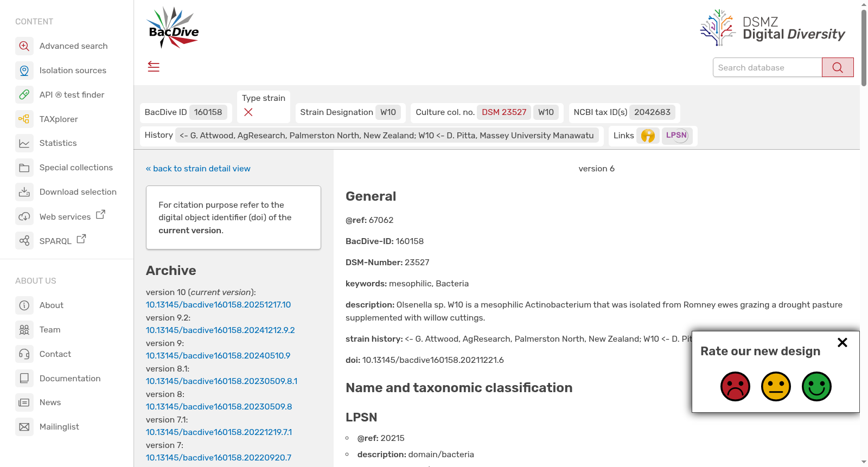Open the TAXplorer tree icon
The height and width of the screenshot is (467, 868).
tap(24, 119)
